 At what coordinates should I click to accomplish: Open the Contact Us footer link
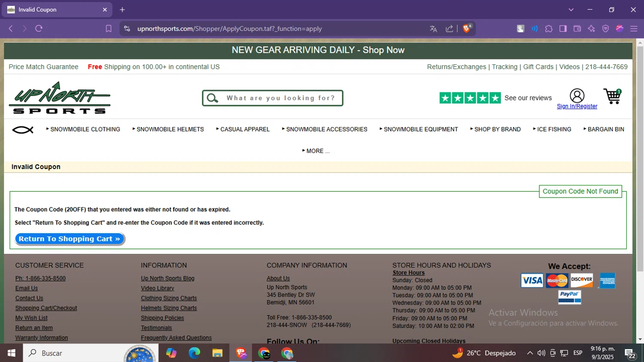(29, 298)
